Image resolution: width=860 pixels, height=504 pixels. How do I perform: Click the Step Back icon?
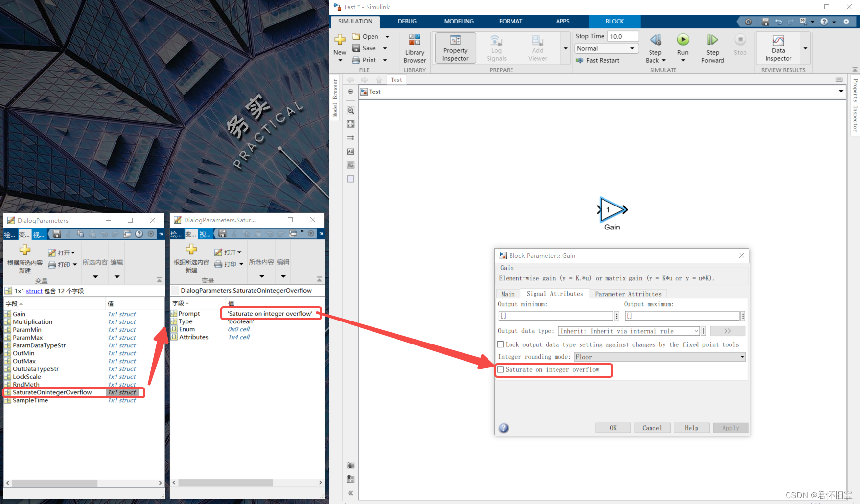tap(655, 40)
